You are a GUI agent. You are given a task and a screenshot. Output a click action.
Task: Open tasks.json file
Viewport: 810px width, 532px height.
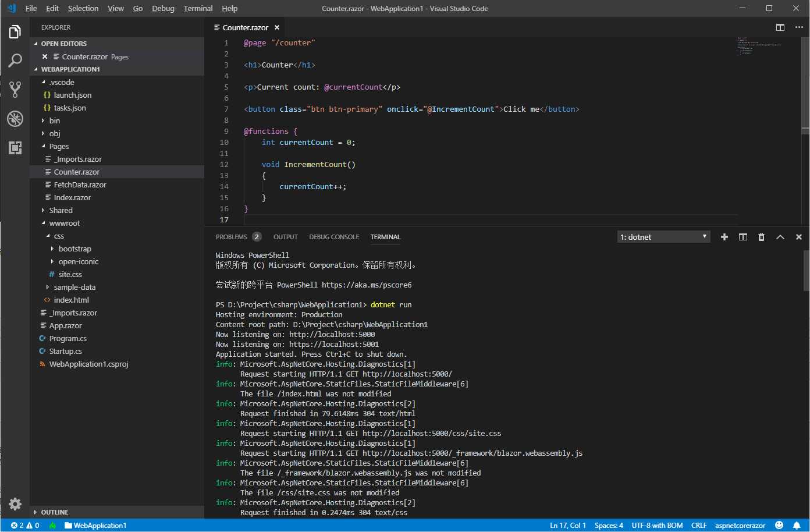[117, 108]
